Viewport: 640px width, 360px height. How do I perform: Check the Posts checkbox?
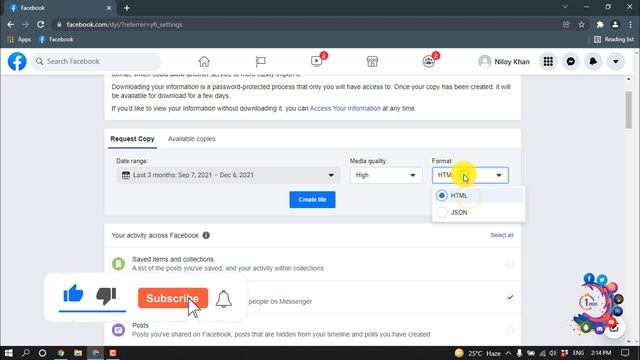510,330
